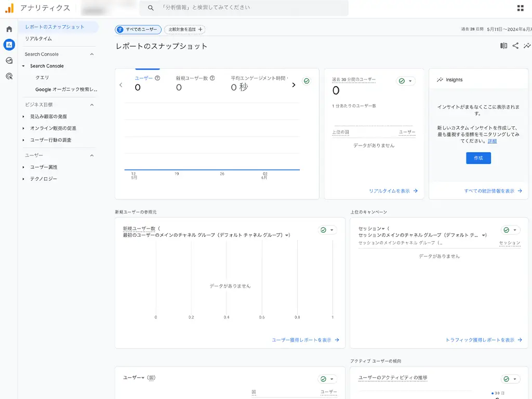Click the share report icon

click(515, 46)
